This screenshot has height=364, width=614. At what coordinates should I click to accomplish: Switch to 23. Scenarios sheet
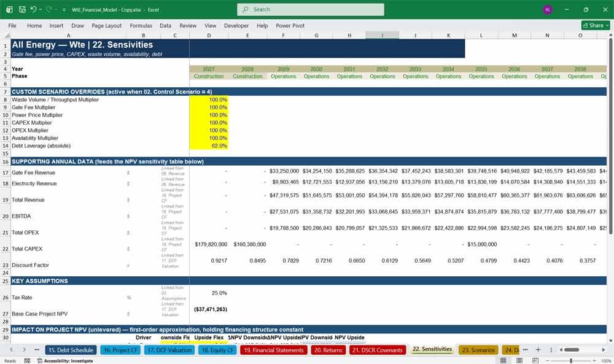coord(478,350)
